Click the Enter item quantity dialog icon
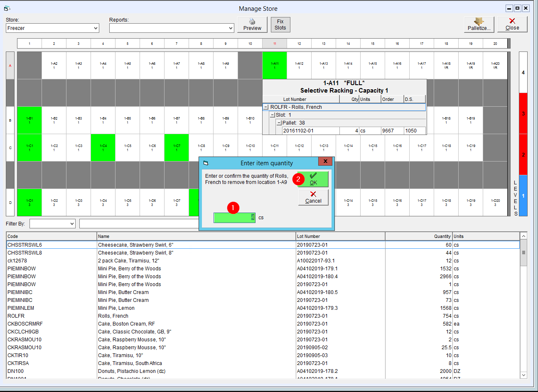The image size is (538, 392). click(x=206, y=163)
